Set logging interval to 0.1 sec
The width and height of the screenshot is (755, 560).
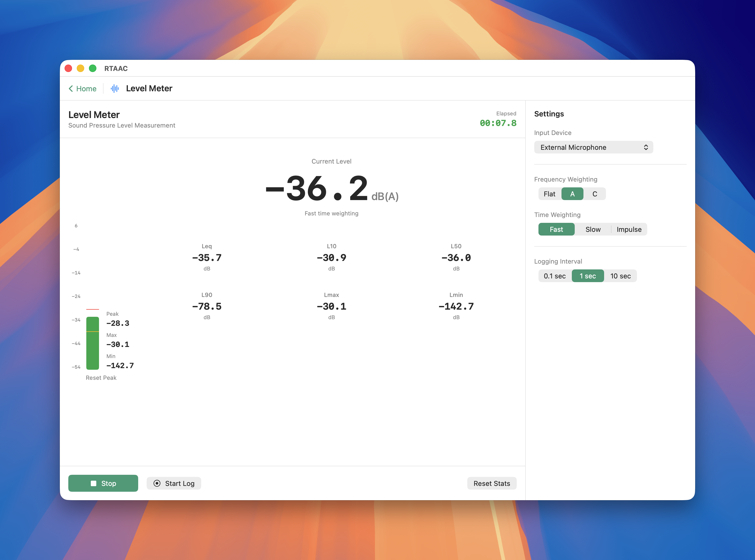(555, 276)
